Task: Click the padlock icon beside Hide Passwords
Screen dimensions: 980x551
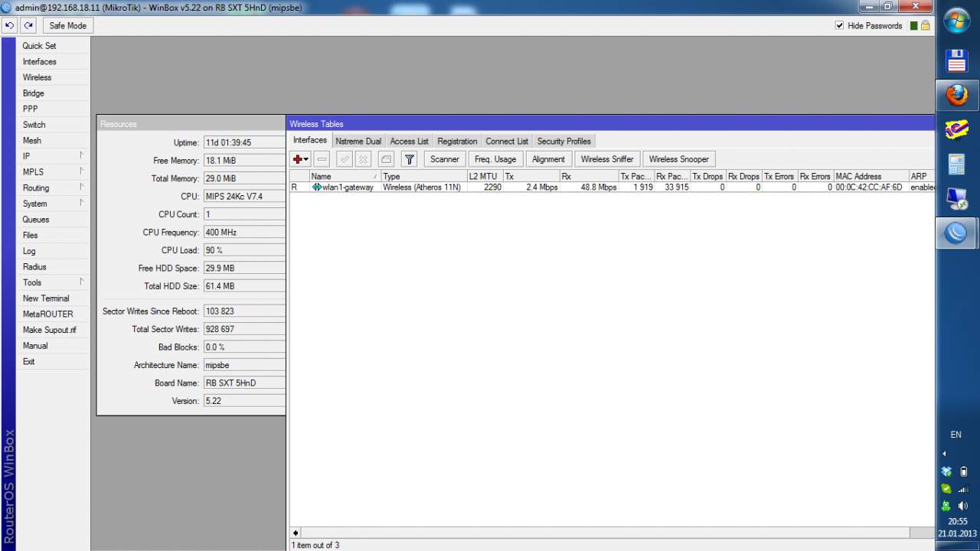Action: tap(925, 25)
